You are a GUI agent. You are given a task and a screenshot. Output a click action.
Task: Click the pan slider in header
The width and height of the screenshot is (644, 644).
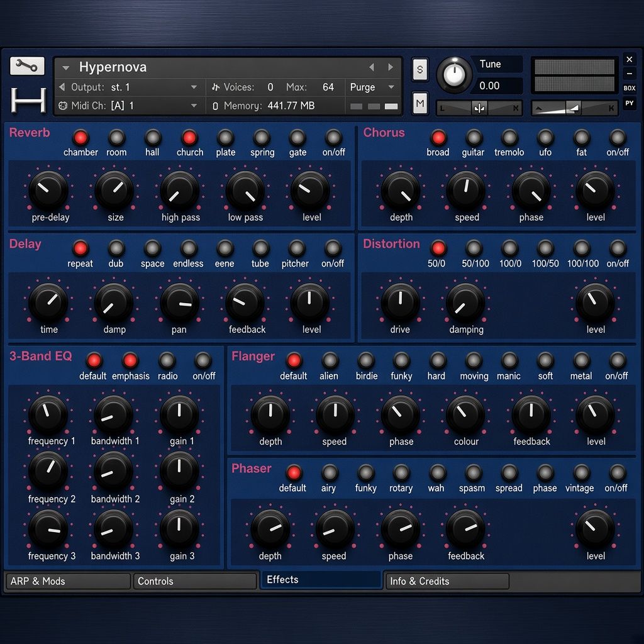click(x=479, y=108)
